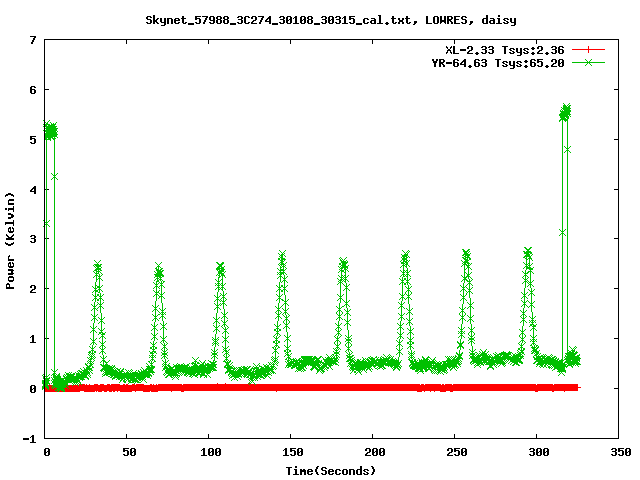Click the green legend line sample

pos(588,62)
